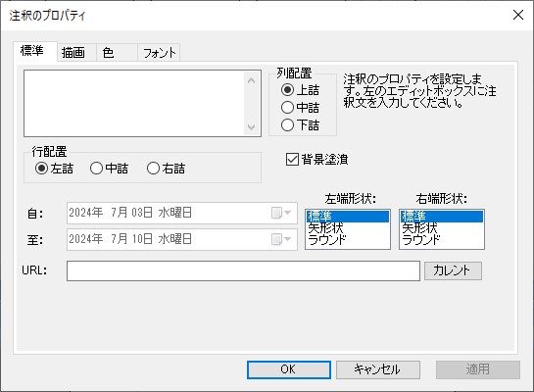Select 中詰 under 行配置
This screenshot has width=534, height=392.
click(109, 169)
